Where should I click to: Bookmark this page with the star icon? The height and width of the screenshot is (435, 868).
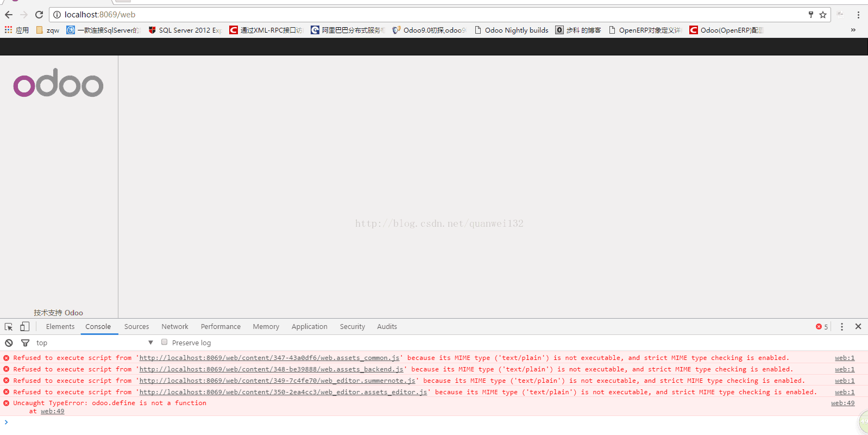pos(823,15)
